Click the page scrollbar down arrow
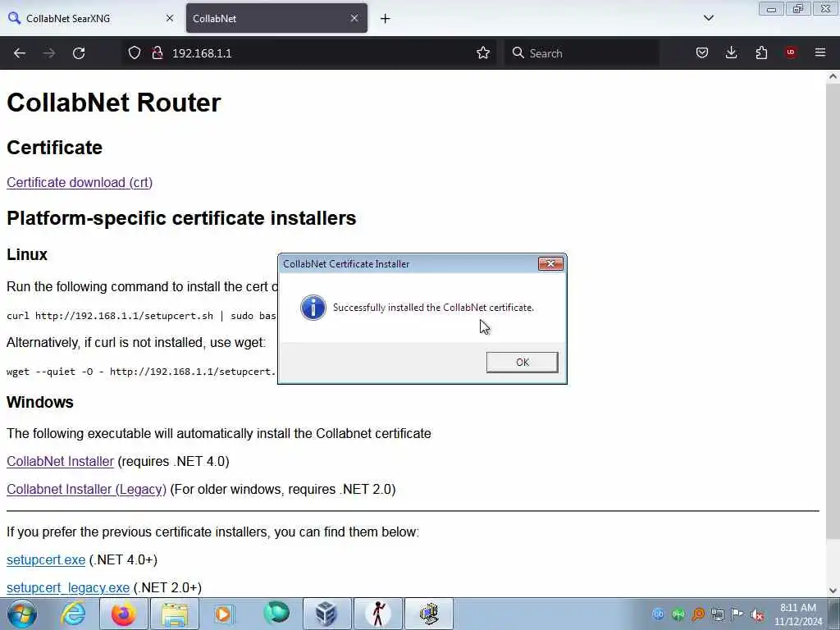 [x=833, y=591]
